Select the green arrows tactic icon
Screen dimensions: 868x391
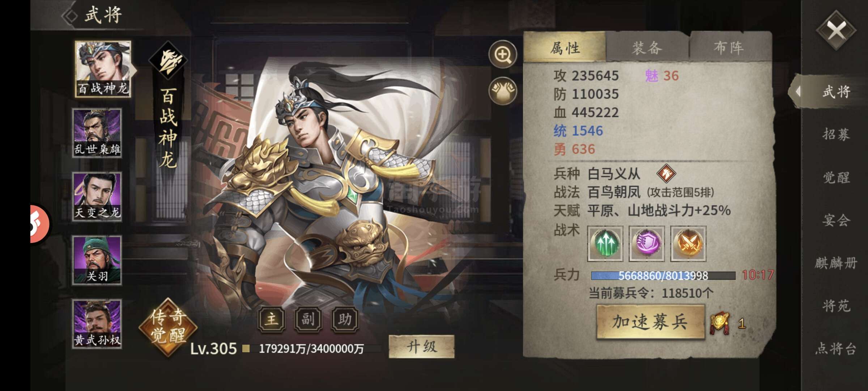(x=605, y=243)
